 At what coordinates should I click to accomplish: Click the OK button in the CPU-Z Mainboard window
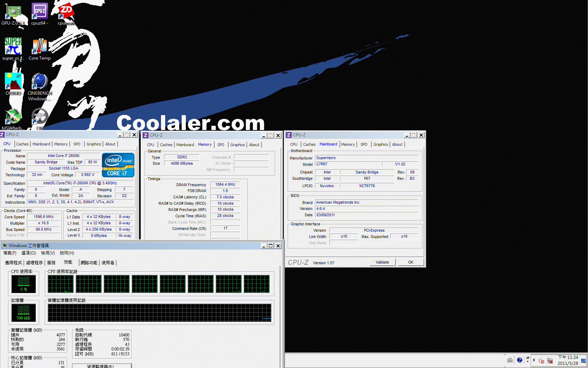411,262
